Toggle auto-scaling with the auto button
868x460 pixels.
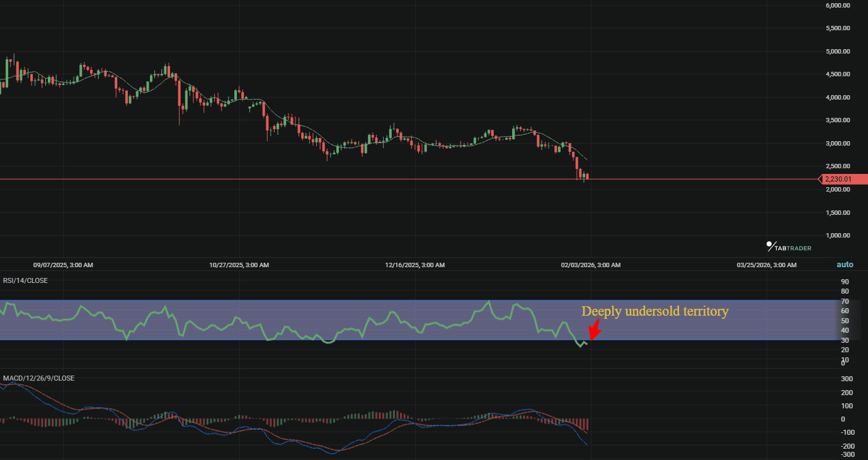tap(845, 264)
